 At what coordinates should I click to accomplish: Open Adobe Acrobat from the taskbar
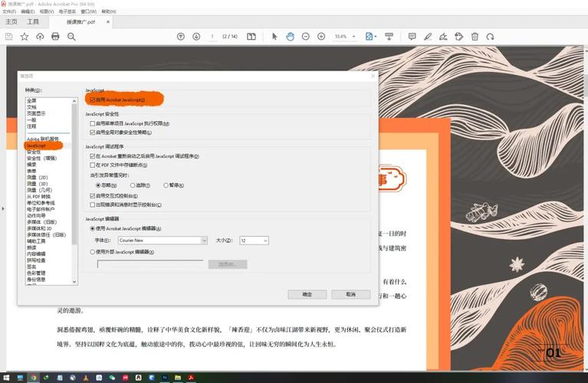191,378
